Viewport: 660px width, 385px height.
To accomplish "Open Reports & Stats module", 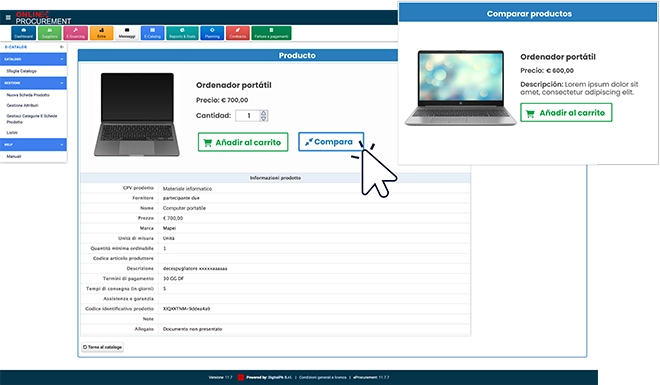I will 182,33.
